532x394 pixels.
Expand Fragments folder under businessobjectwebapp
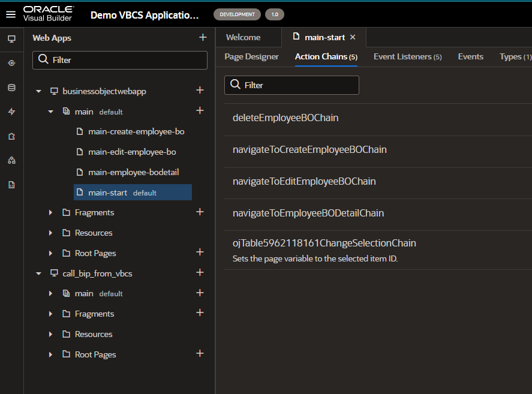(51, 213)
